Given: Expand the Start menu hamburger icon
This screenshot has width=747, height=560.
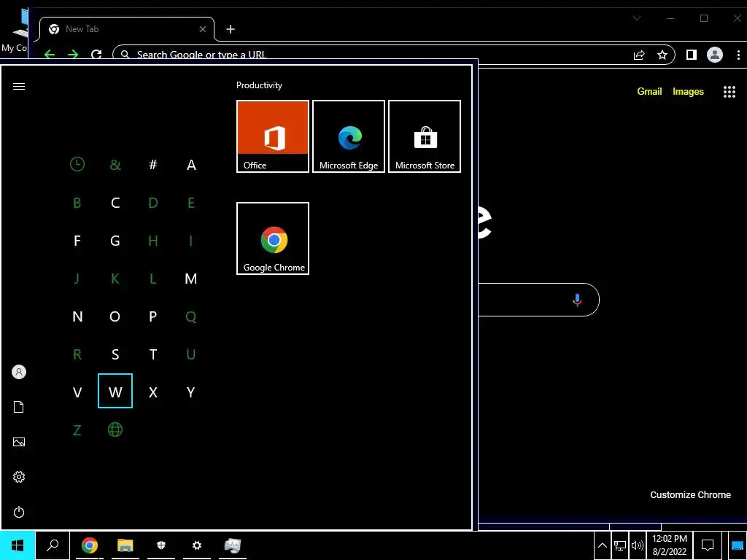Looking at the screenshot, I should click(19, 86).
